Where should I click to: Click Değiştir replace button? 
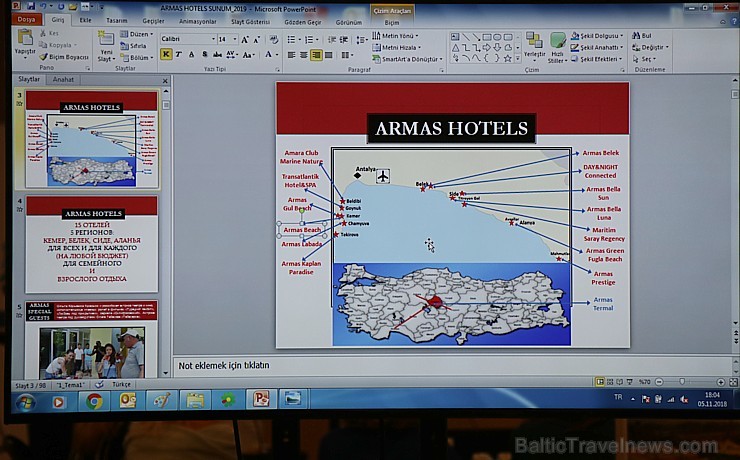click(650, 47)
